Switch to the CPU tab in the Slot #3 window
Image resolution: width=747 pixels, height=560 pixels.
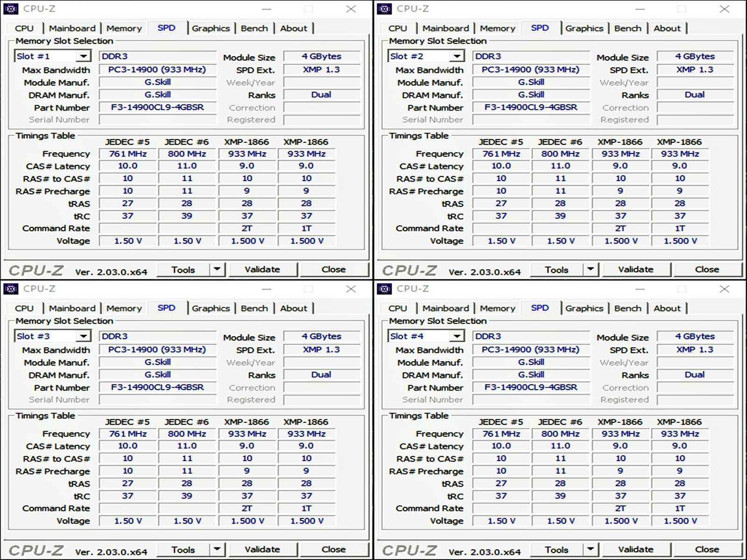pos(24,308)
